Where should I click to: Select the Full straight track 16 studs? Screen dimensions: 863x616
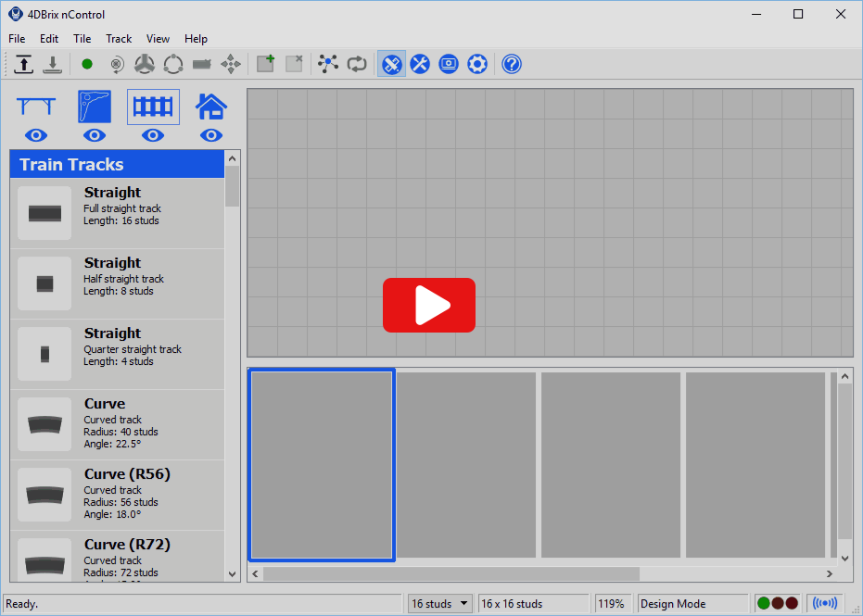click(x=117, y=213)
